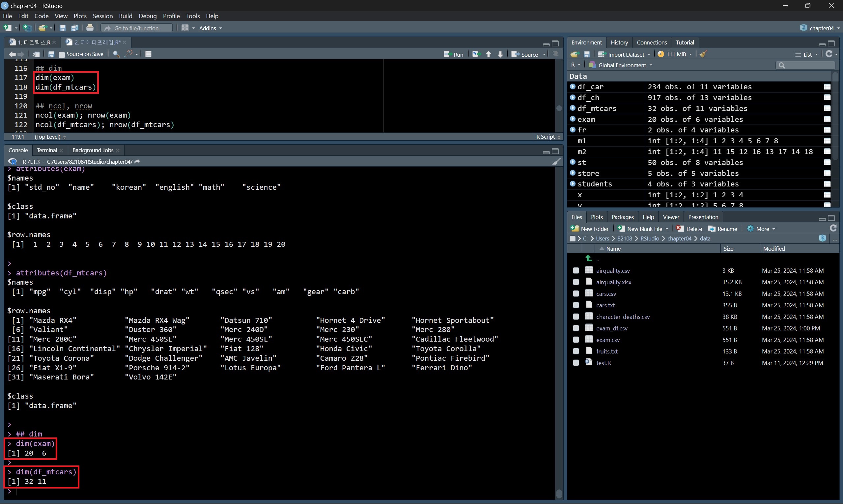Click the Go to file/function field
This screenshot has width=843, height=504.
tap(136, 28)
